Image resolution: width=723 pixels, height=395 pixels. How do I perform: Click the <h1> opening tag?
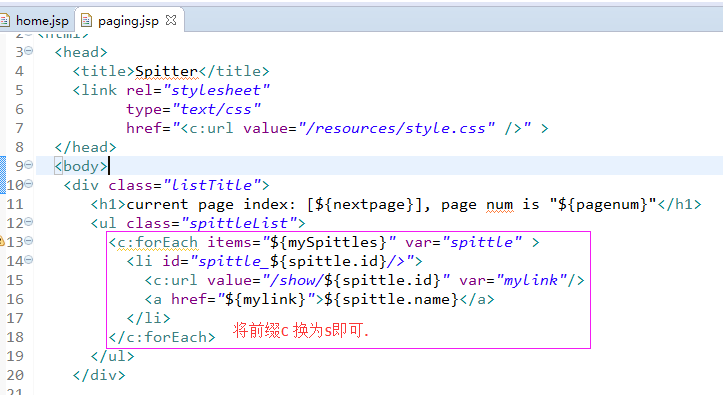108,204
